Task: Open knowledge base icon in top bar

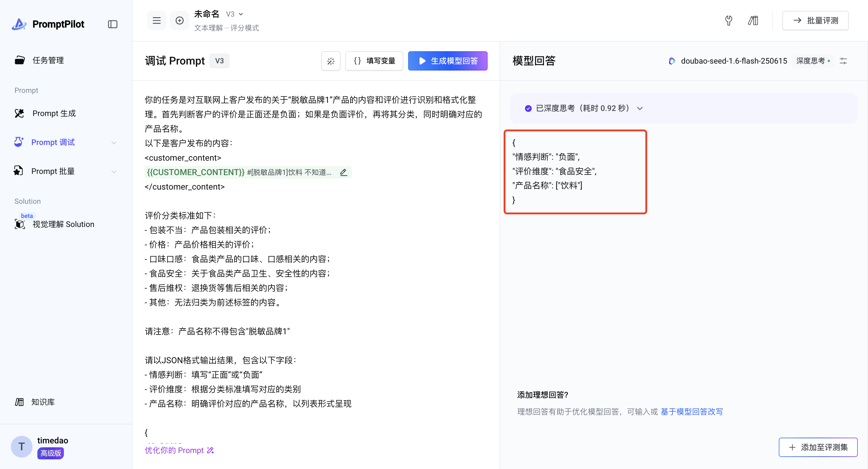Action: coord(753,20)
